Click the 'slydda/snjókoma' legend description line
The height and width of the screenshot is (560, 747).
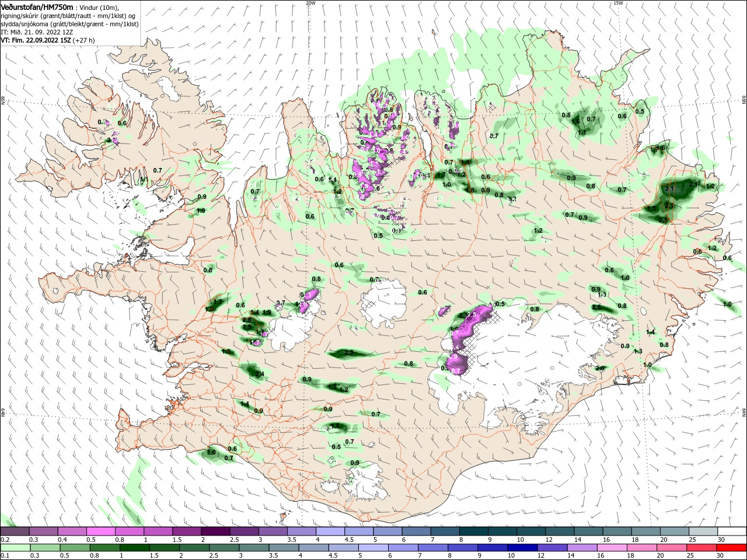pos(69,24)
